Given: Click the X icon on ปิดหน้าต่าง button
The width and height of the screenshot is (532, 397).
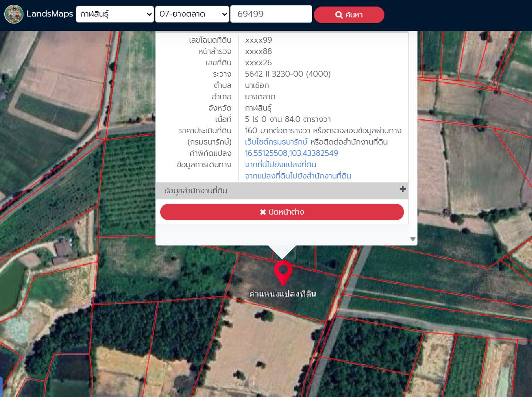Looking at the screenshot, I should pyautogui.click(x=263, y=212).
